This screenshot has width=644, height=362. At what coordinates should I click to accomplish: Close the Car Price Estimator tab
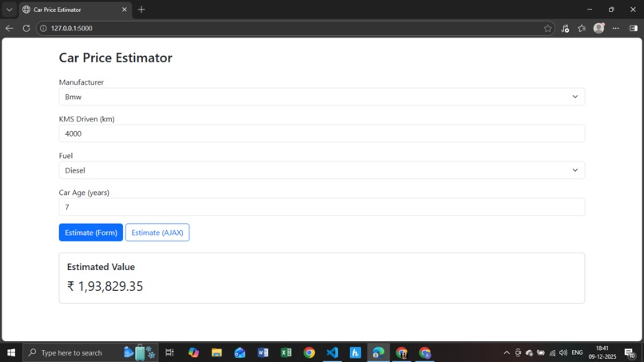[x=125, y=10]
